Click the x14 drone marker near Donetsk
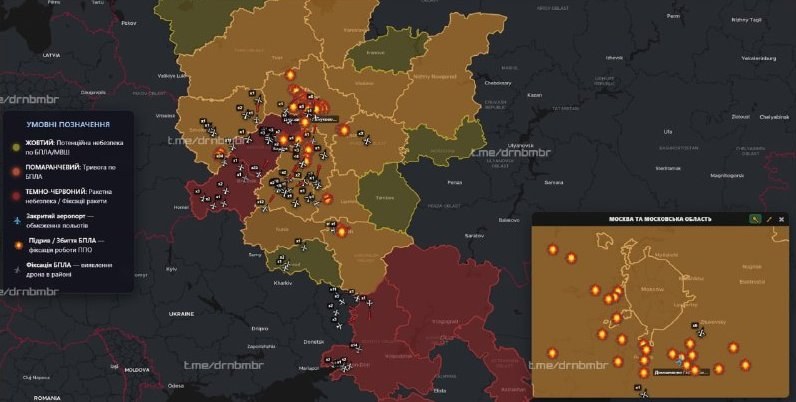Image resolution: width=796 pixels, height=402 pixels. click(x=358, y=349)
